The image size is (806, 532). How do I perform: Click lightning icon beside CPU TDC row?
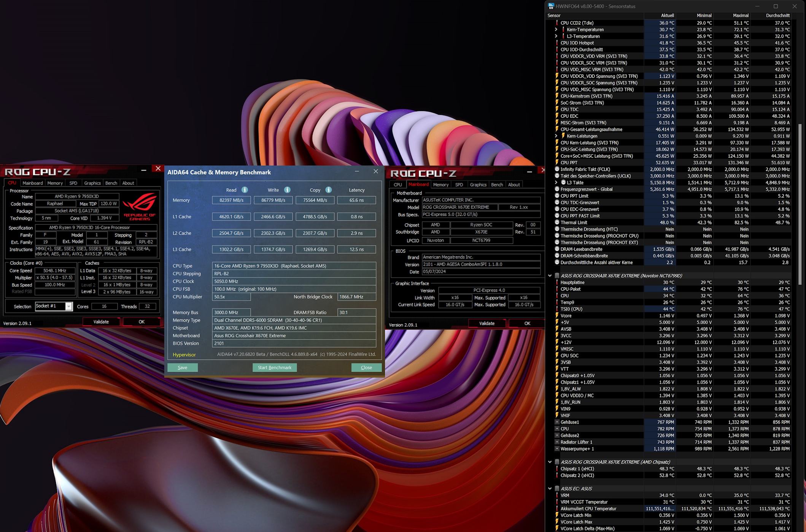pyautogui.click(x=557, y=110)
